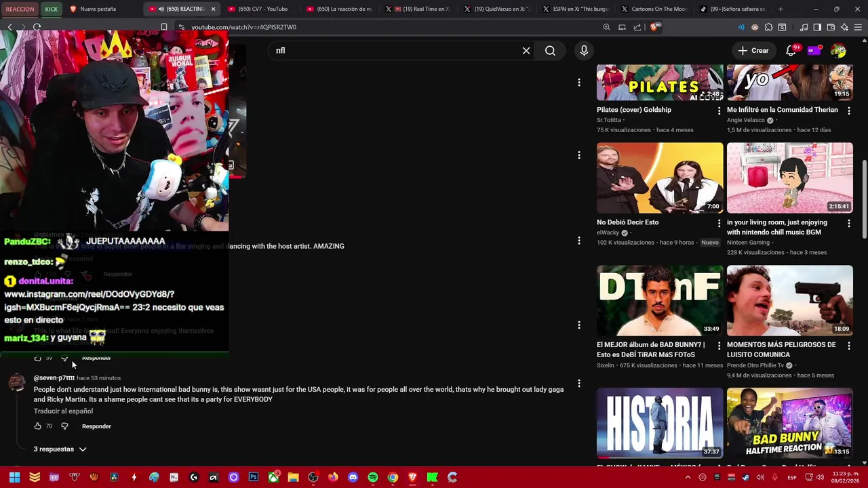View site information icon before URL

[181, 27]
